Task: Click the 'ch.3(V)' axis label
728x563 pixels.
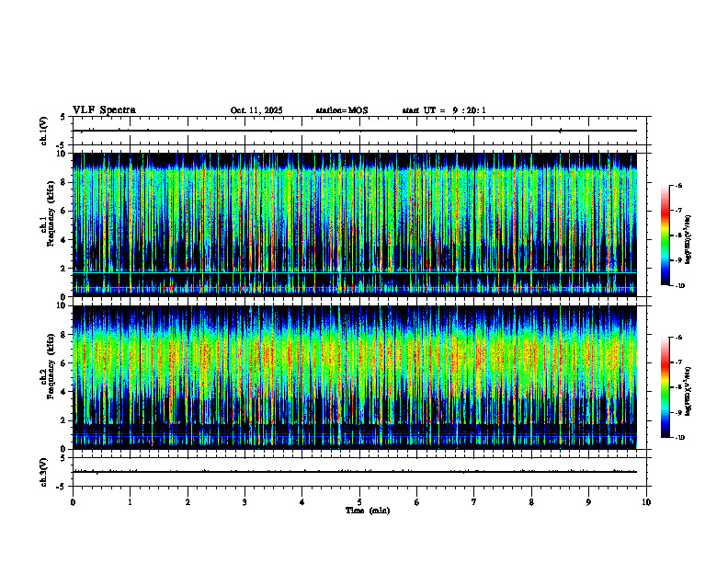Action: point(44,472)
